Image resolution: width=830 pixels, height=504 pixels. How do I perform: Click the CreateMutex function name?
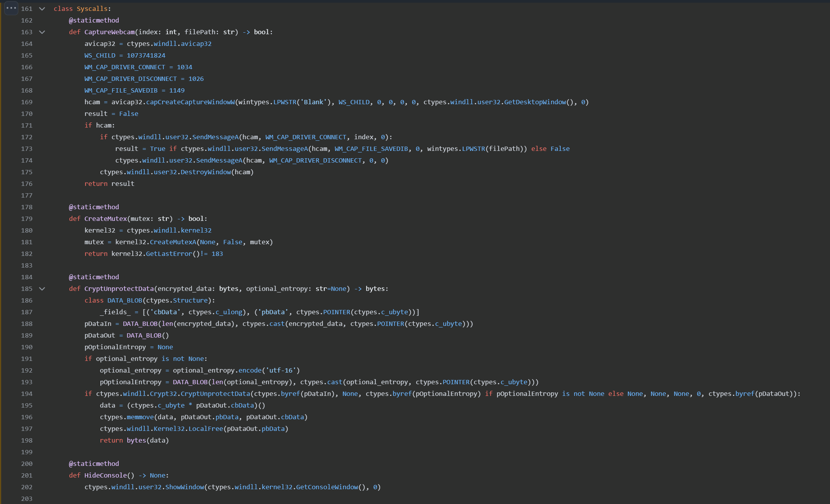105,219
